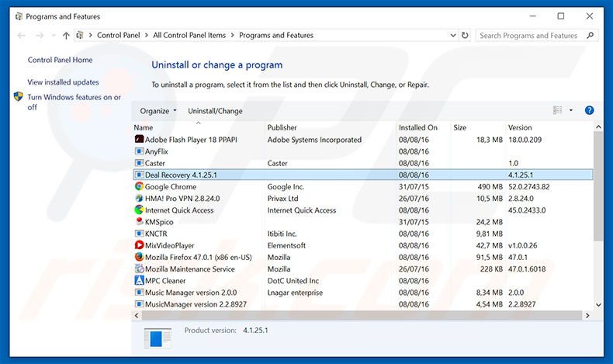
Task: Click the KMSpico program icon
Action: click(139, 221)
